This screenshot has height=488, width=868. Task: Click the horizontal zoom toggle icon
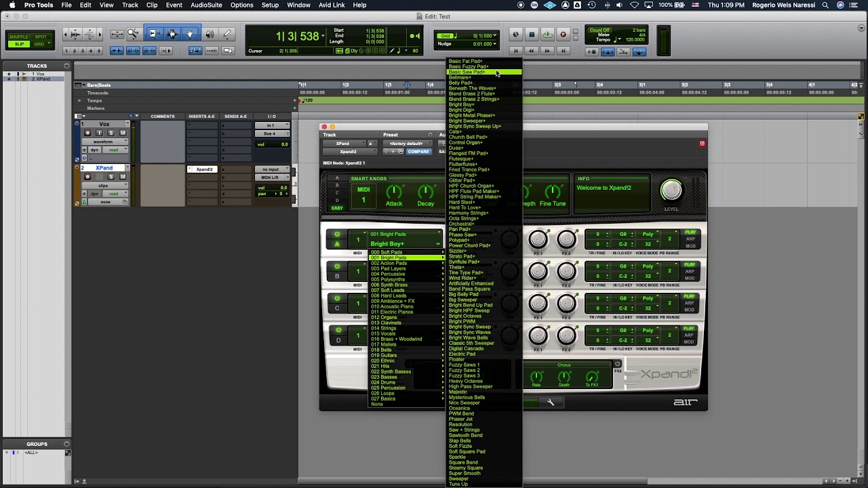click(117, 34)
